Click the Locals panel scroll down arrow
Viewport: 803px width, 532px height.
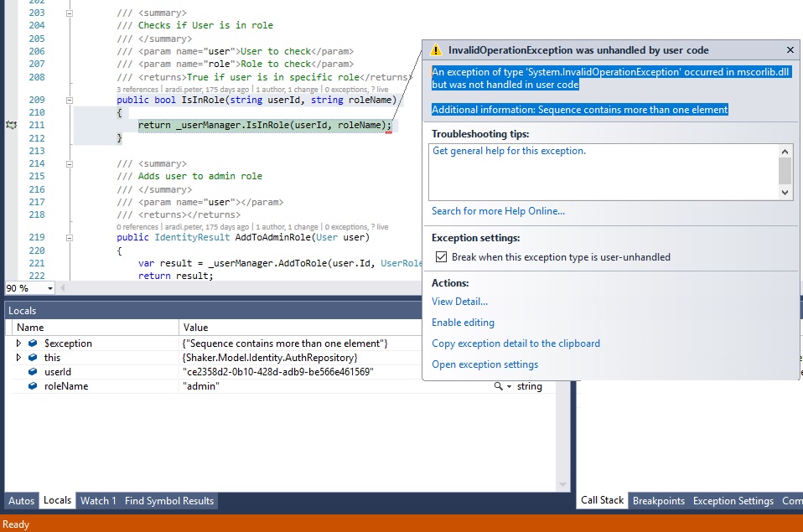pos(562,484)
